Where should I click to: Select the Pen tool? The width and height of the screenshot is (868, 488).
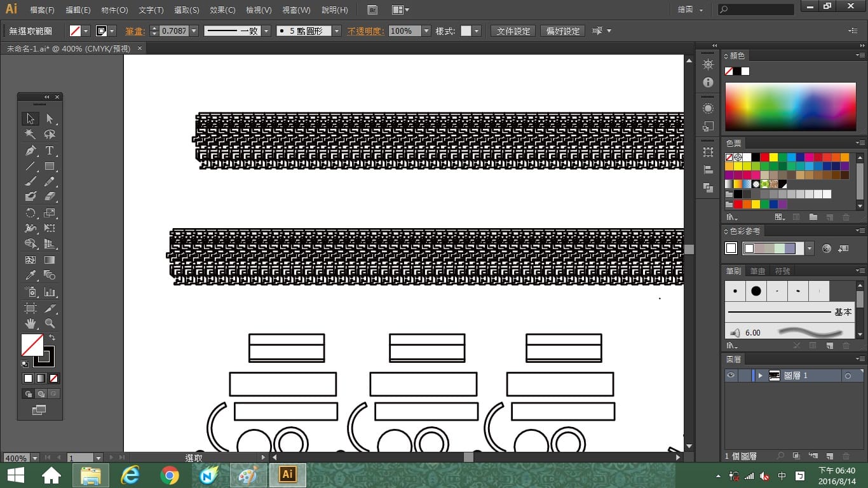coord(31,151)
